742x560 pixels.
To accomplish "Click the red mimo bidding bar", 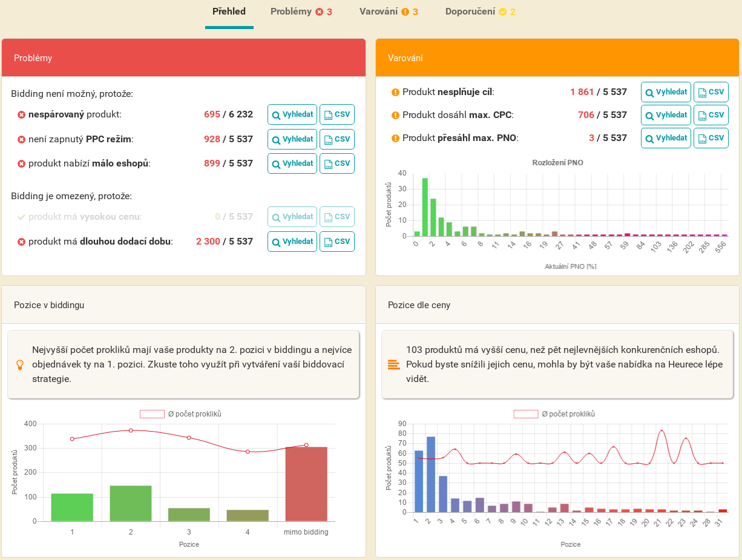I will (306, 484).
